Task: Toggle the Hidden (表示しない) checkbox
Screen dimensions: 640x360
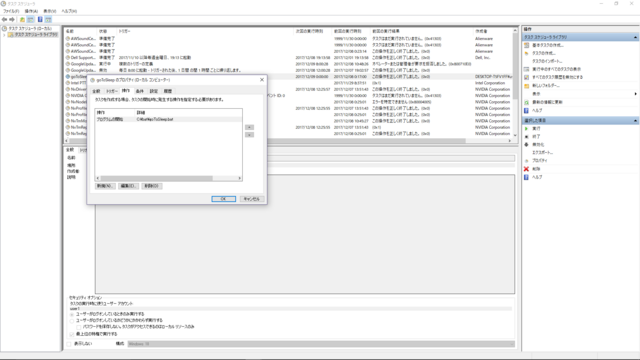Action: (x=69, y=344)
